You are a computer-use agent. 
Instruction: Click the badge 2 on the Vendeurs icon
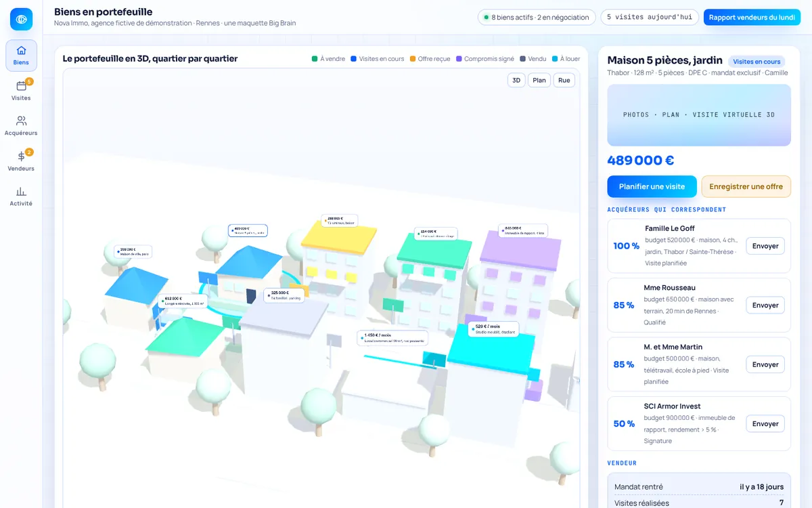[x=29, y=152]
